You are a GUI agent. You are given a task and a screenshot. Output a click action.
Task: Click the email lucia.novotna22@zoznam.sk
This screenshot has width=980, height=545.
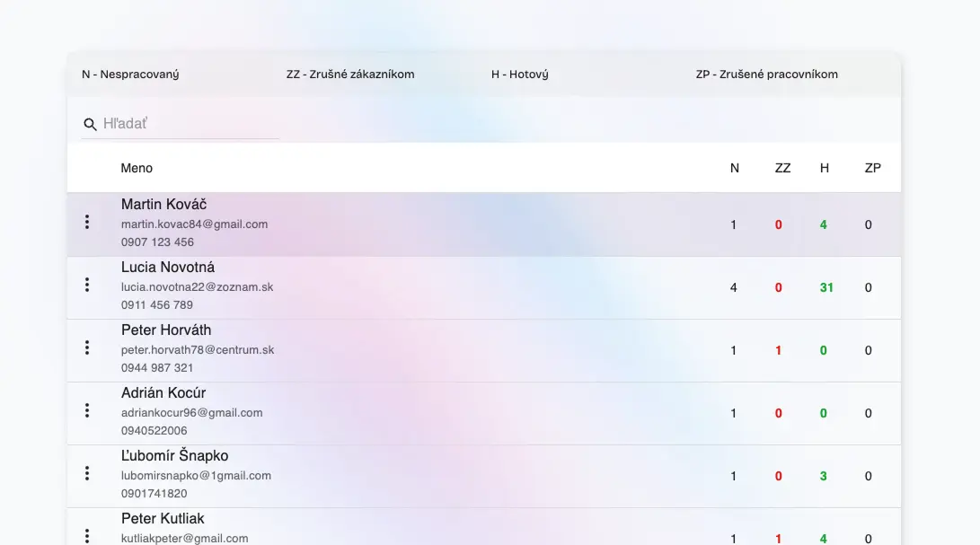coord(197,287)
